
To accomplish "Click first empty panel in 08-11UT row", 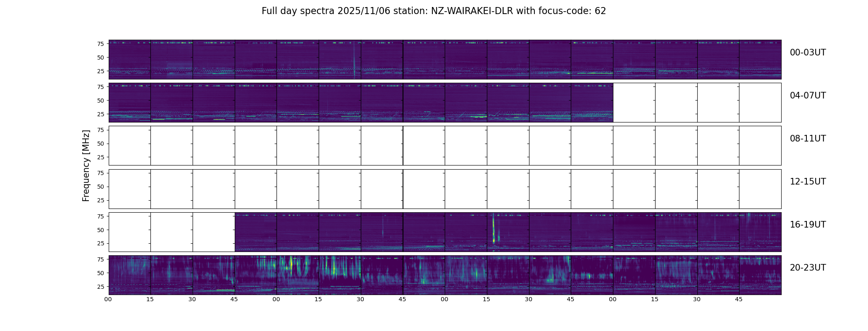I will click(130, 146).
